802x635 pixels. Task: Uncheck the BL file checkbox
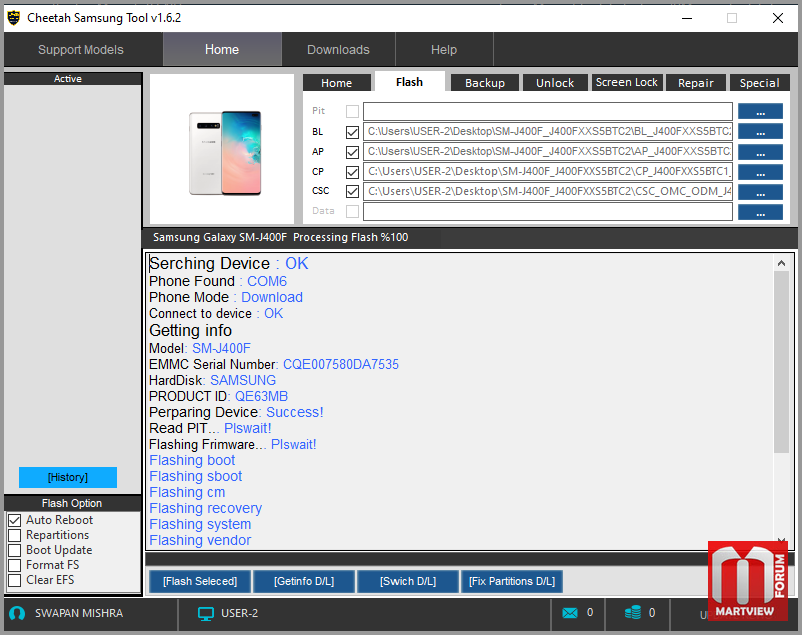point(352,132)
